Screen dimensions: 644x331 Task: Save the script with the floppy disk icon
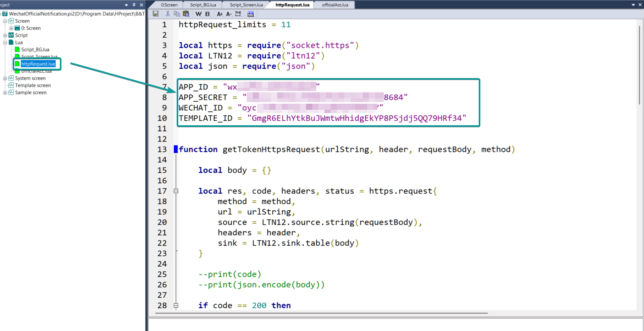point(156,14)
